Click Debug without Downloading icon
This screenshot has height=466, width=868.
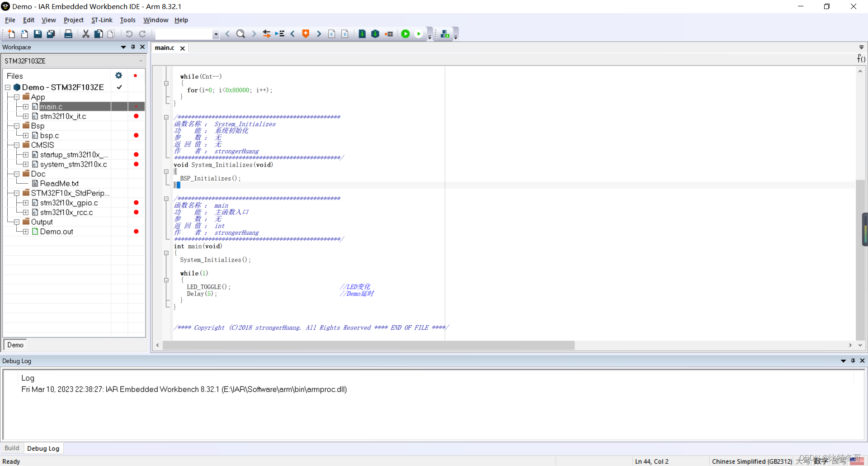[x=419, y=34]
